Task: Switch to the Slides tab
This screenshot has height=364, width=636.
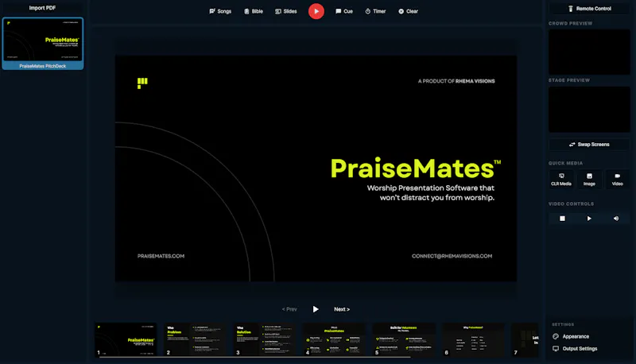Action: coord(286,11)
